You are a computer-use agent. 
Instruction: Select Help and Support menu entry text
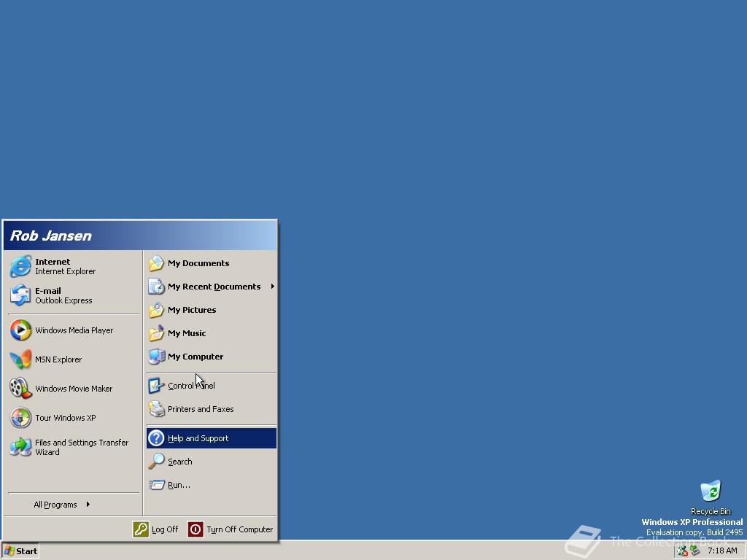coord(198,438)
